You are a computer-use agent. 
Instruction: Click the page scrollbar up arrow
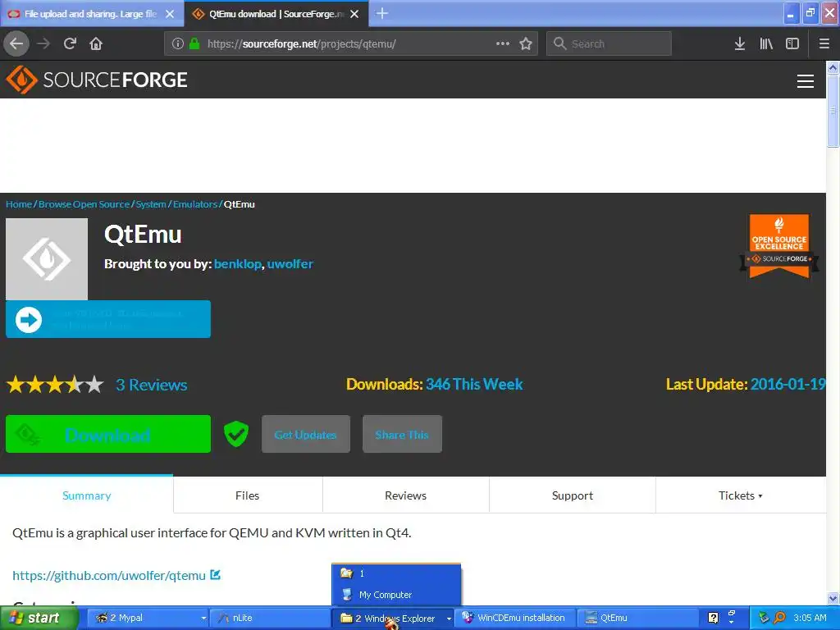[x=833, y=68]
